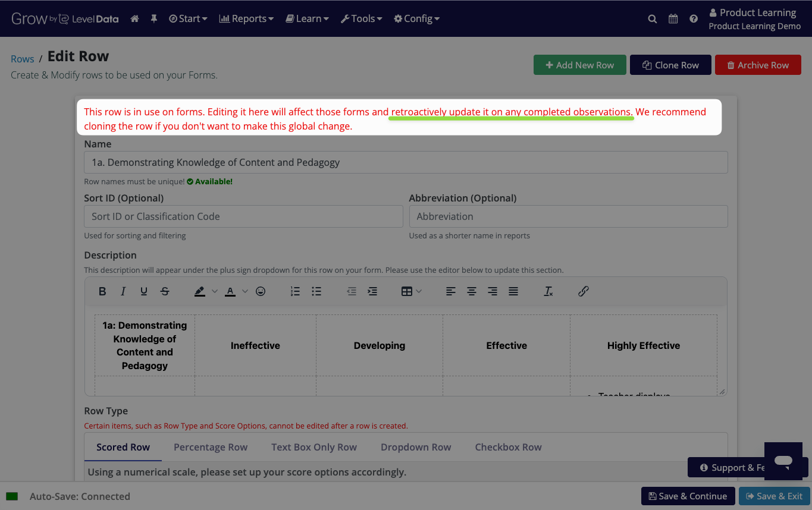Open font color dropdown arrow
This screenshot has width=812, height=510.
coord(245,291)
